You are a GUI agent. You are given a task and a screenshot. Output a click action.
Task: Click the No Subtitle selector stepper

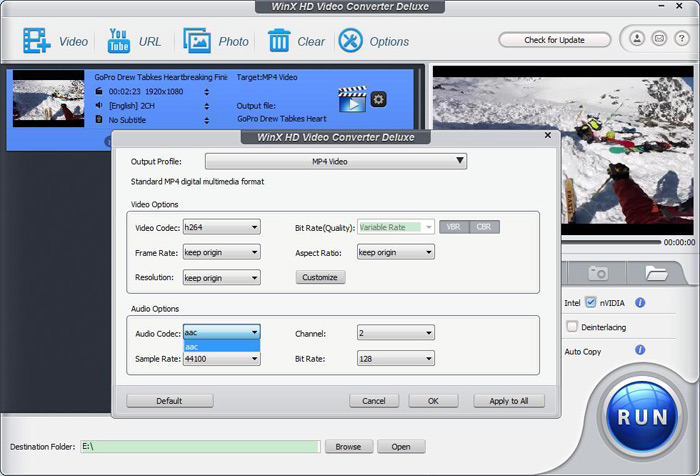click(207, 121)
